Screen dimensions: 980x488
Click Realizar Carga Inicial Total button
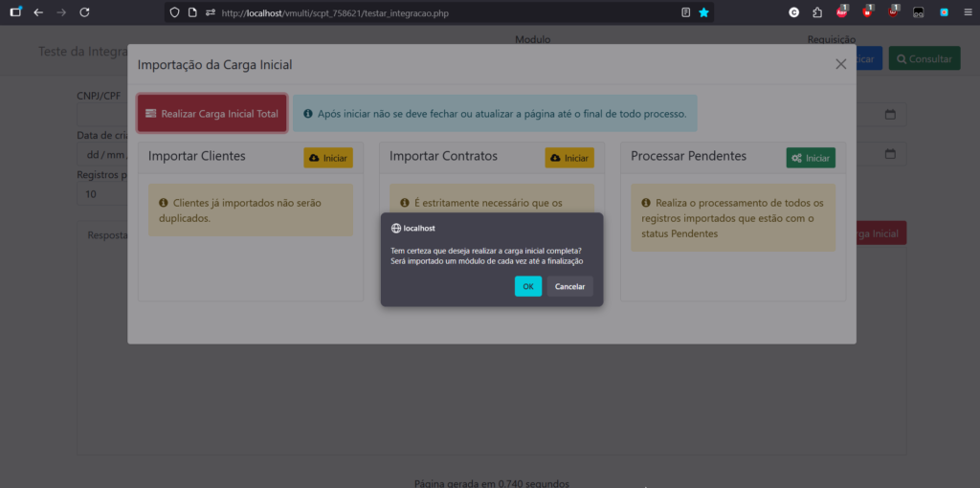pyautogui.click(x=212, y=113)
